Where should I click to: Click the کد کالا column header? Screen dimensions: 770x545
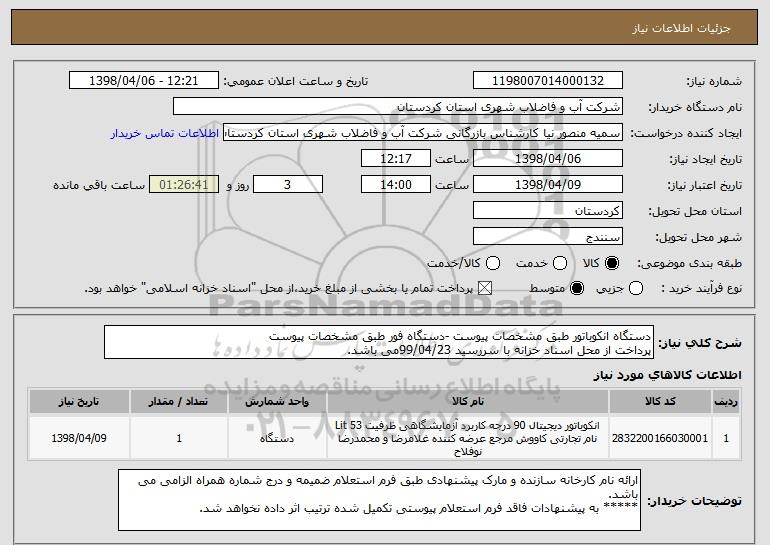click(x=660, y=402)
